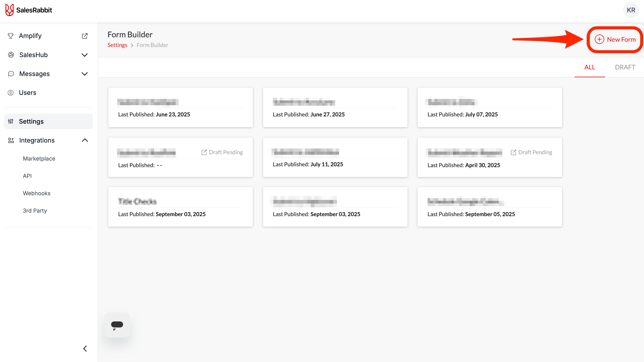Collapse the Integrations section
Viewport: 644px width, 362px height.
(x=85, y=140)
